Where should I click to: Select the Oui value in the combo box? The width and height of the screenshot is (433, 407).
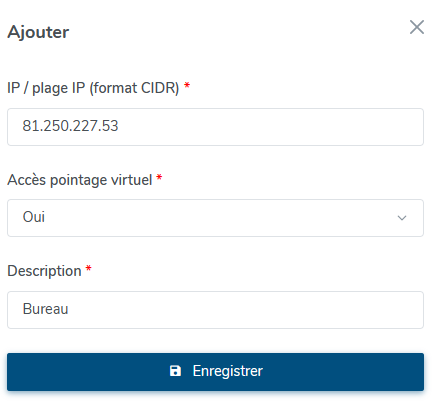coord(34,217)
